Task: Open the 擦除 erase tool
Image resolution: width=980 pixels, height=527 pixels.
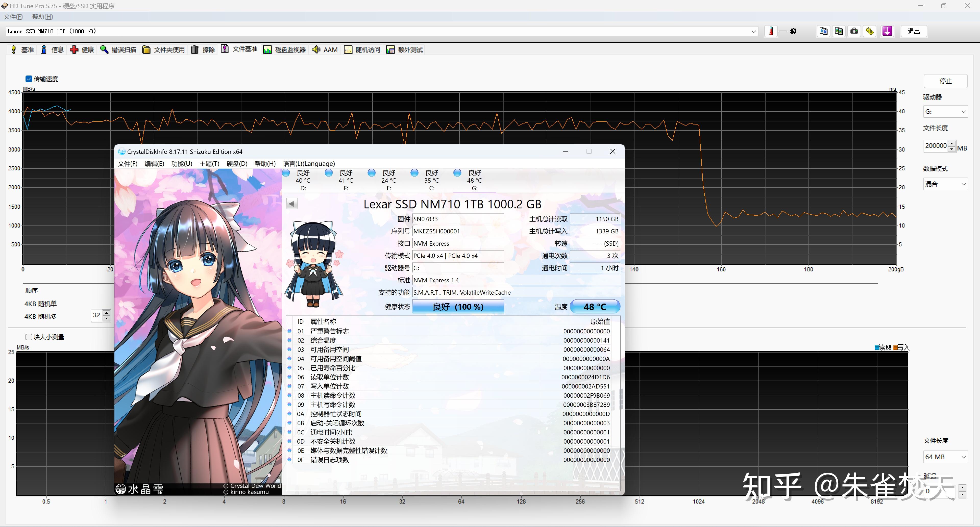Action: (x=203, y=49)
